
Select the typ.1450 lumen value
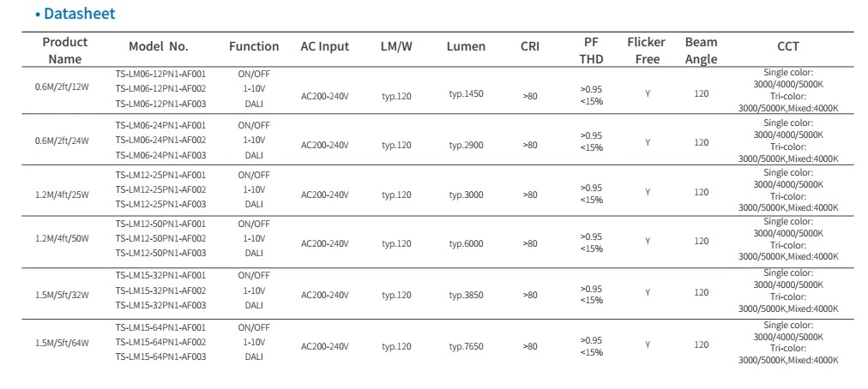pos(466,93)
